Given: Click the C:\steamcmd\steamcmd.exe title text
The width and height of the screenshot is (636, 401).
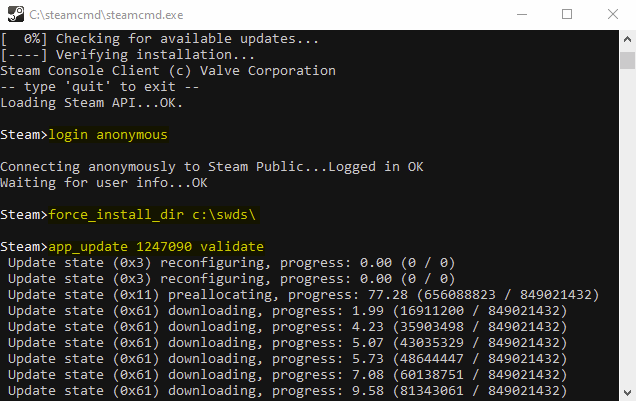Looking at the screenshot, I should pyautogui.click(x=94, y=15).
